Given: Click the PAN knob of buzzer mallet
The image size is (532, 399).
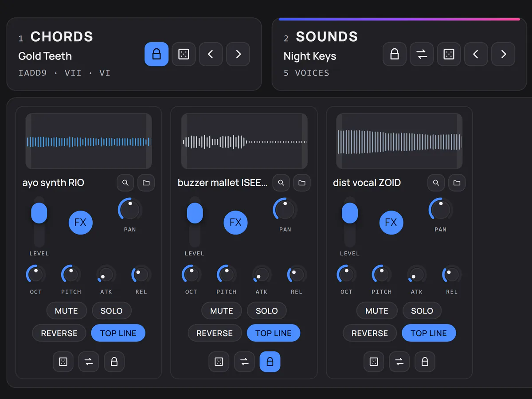Looking at the screenshot, I should [285, 210].
